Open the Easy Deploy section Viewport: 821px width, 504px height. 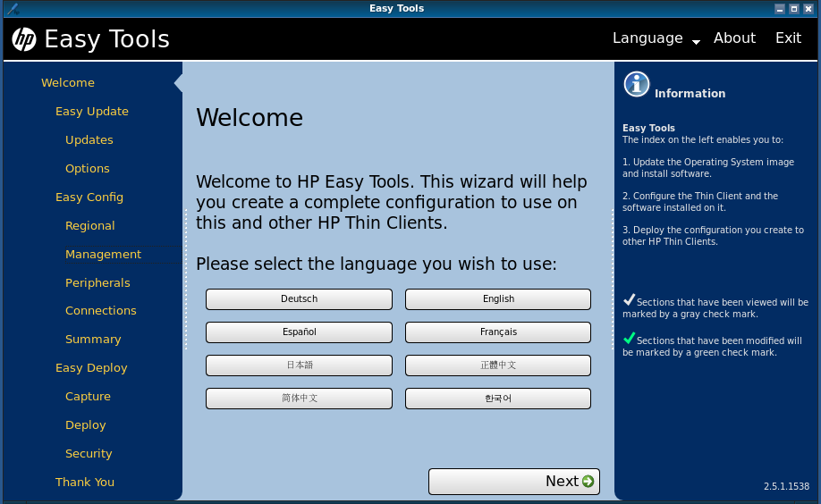[91, 368]
